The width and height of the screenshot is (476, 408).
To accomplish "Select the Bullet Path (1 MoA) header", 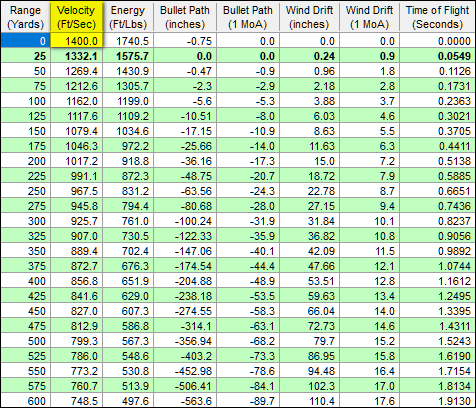I will [248, 17].
